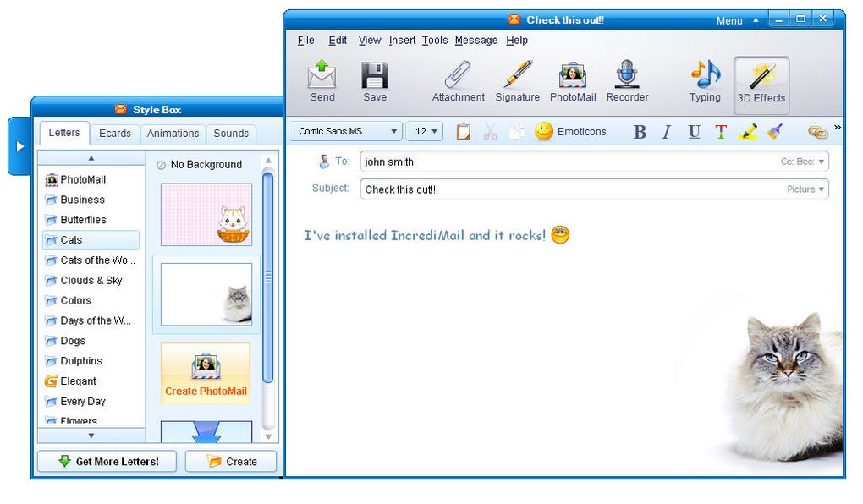
Task: Open Typing sounds music note icon
Action: [x=706, y=74]
